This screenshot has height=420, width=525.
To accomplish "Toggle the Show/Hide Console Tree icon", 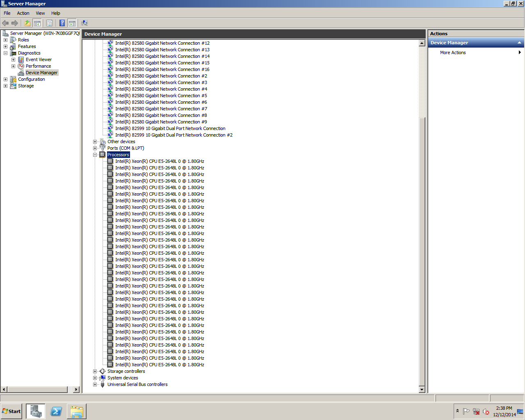I will 37,23.
